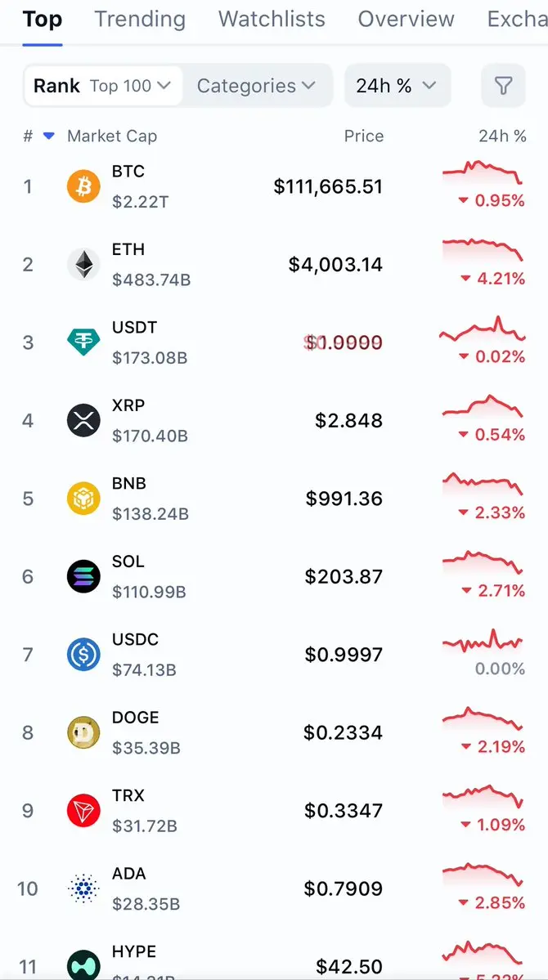Tap the Solana logo icon
This screenshot has height=980, width=548.
click(83, 576)
